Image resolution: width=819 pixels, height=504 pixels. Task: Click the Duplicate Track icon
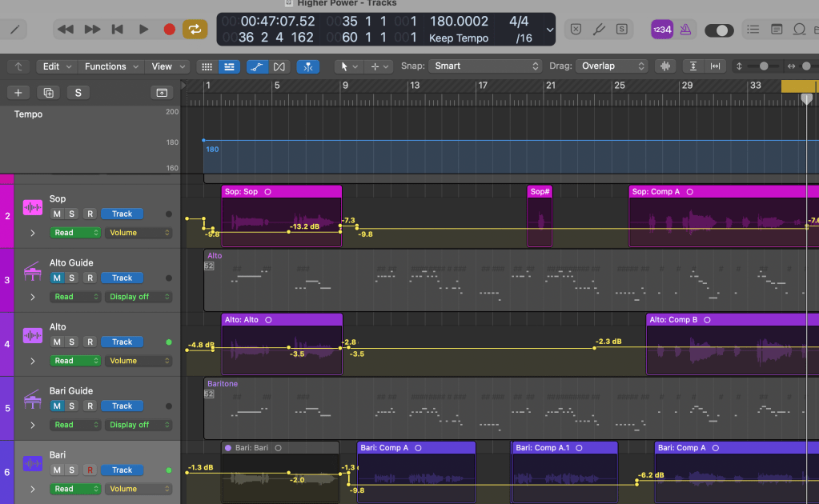(x=48, y=93)
